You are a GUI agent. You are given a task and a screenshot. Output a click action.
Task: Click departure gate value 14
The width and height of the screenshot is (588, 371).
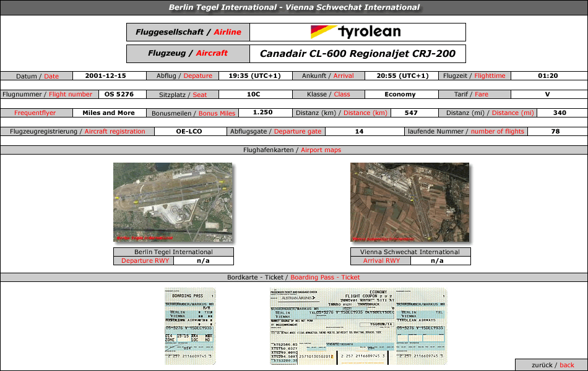click(x=359, y=132)
